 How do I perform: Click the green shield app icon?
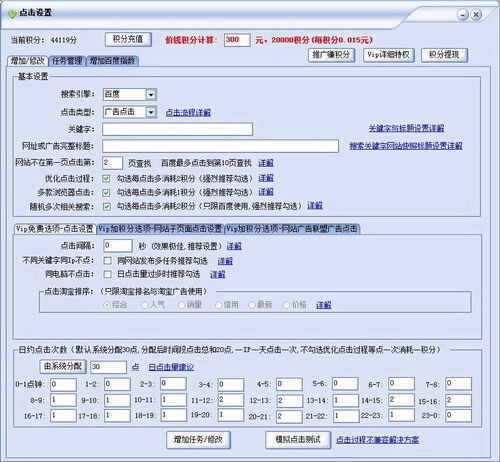point(12,14)
